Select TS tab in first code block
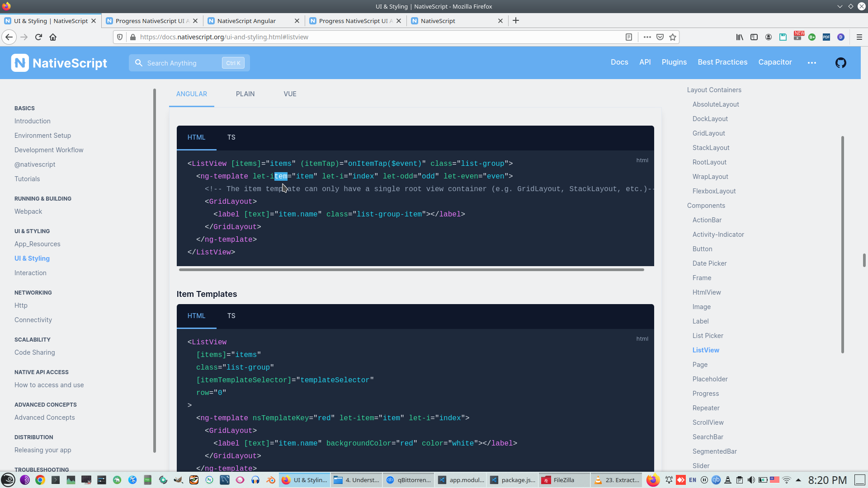The height and width of the screenshot is (488, 868). tap(231, 137)
